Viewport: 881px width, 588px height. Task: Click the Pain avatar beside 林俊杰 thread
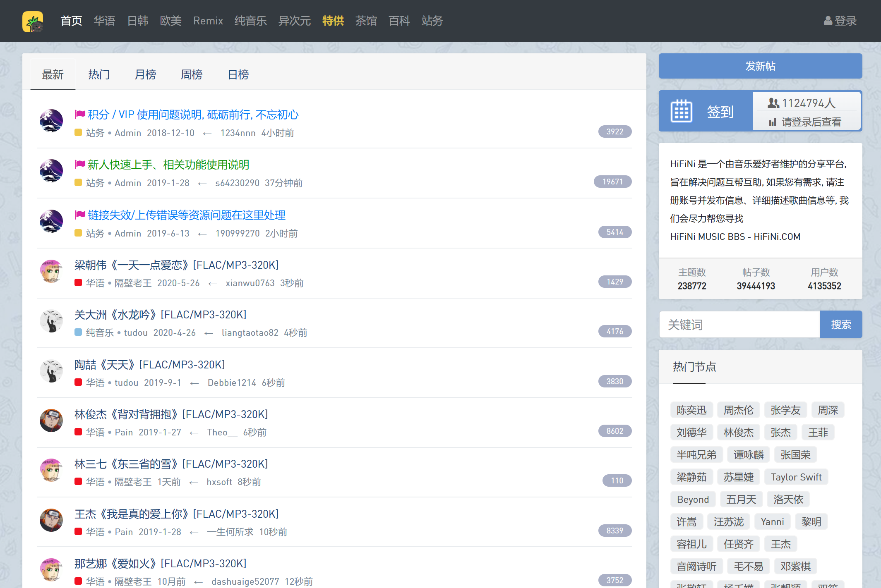(x=51, y=421)
